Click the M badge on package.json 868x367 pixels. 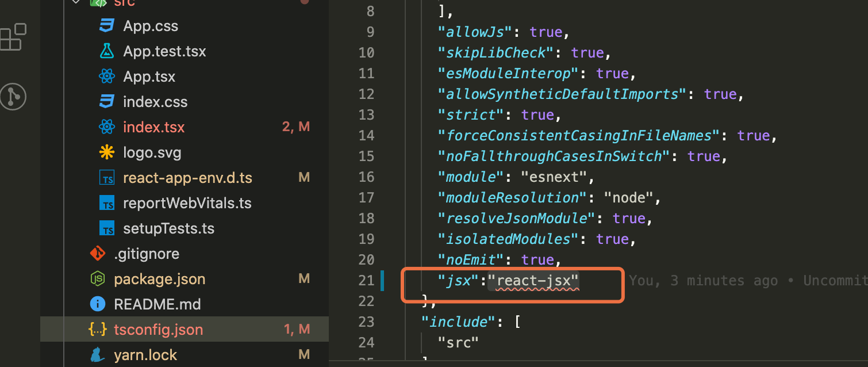304,279
